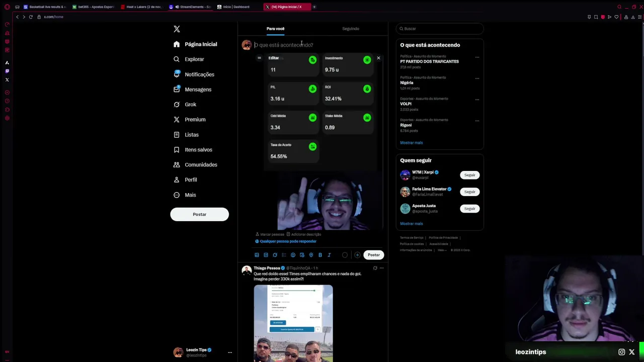Click the Grok icon in compose toolbar
This screenshot has width=644, height=362.
pyautogui.click(x=275, y=255)
